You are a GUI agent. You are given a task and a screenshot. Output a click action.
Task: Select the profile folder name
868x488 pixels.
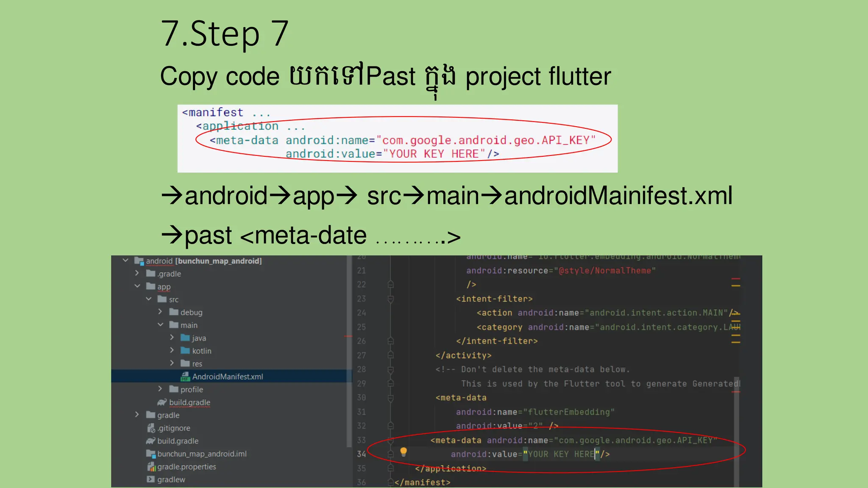click(192, 389)
